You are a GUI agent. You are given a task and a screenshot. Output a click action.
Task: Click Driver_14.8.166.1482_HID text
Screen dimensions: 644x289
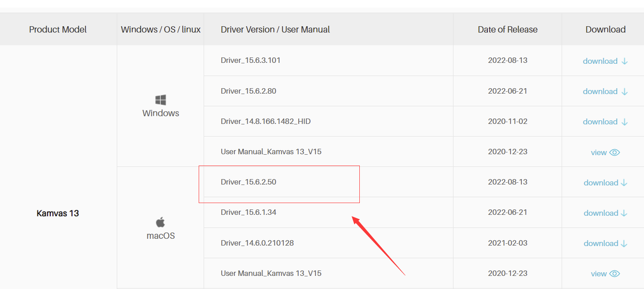pyautogui.click(x=266, y=121)
